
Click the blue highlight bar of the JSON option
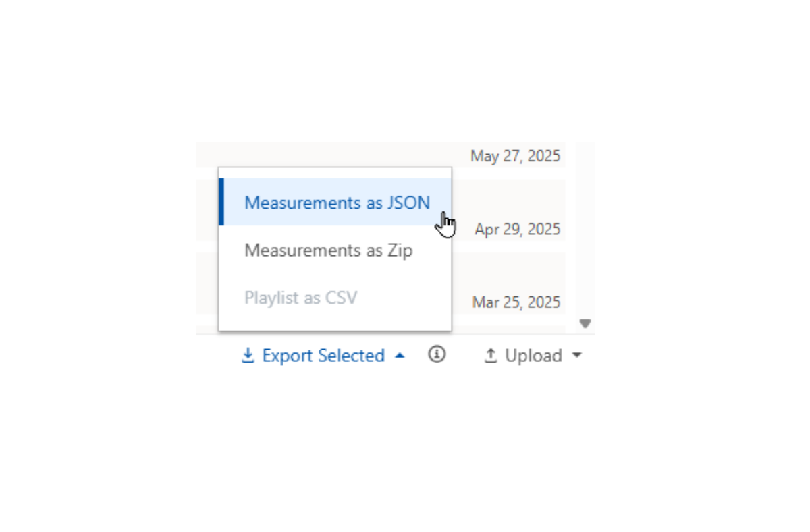tap(221, 202)
